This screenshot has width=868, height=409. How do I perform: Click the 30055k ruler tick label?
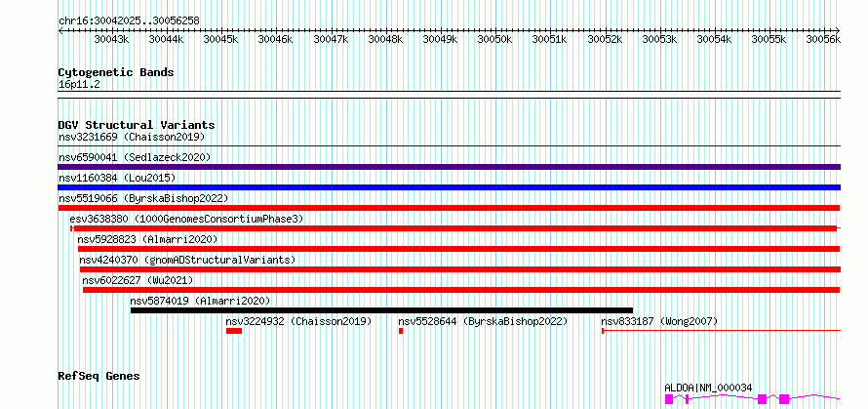tap(769, 39)
